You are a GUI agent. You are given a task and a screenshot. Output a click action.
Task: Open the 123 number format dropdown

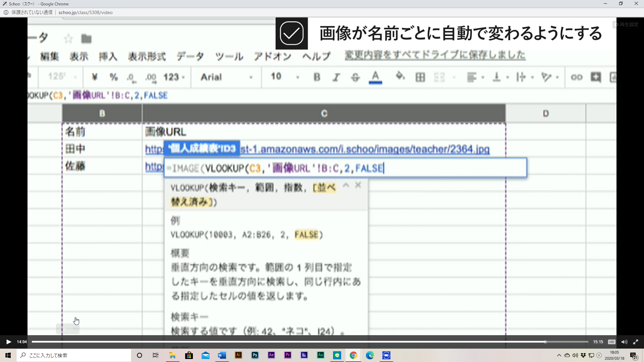[x=174, y=77]
